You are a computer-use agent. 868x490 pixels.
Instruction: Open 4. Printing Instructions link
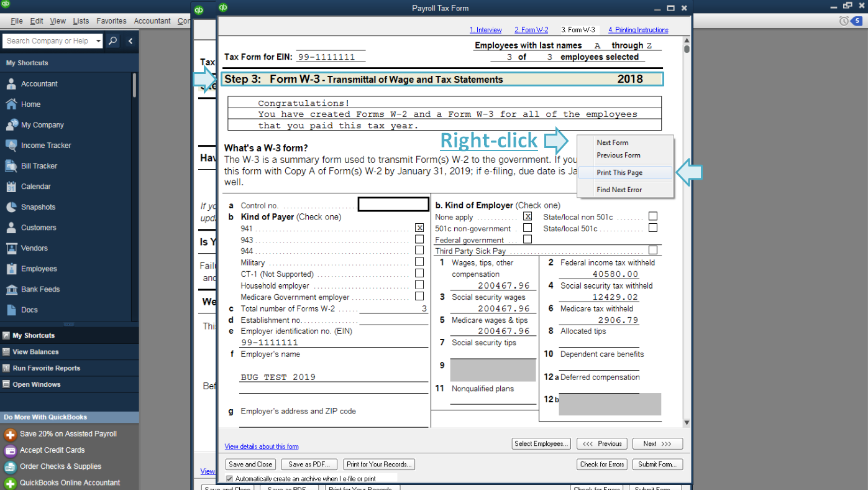point(638,30)
